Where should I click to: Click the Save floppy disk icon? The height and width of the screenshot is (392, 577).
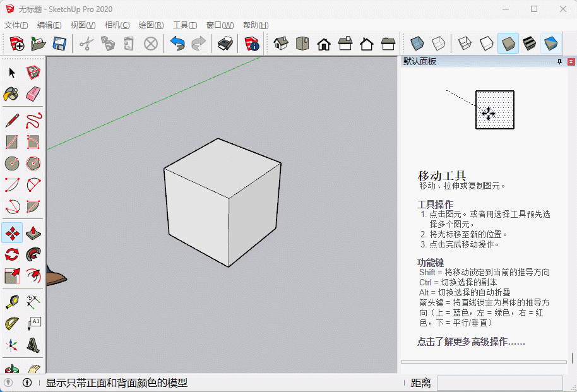(x=59, y=44)
